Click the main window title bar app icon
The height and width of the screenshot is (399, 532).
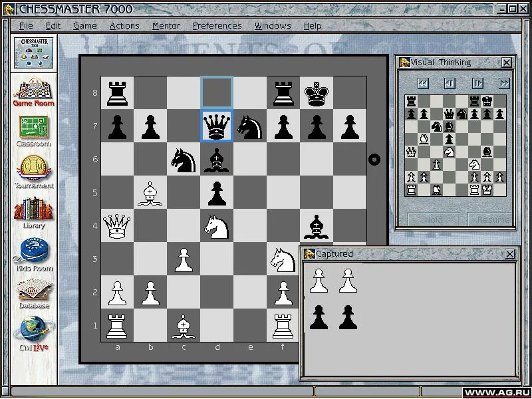click(9, 9)
